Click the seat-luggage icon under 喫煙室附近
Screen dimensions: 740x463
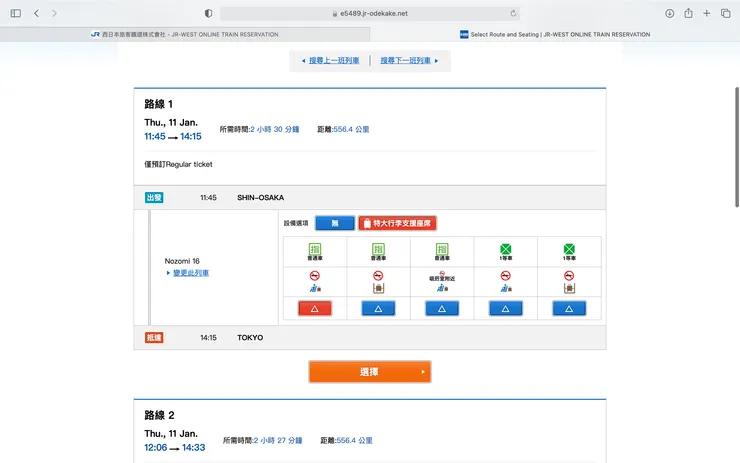(442, 288)
